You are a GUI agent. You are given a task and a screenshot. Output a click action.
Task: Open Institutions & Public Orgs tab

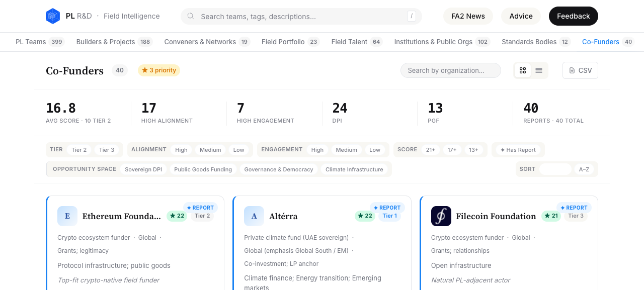[442, 42]
